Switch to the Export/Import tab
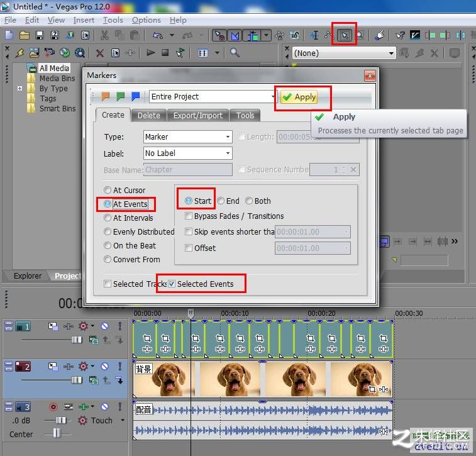The width and height of the screenshot is (476, 456). [198, 115]
